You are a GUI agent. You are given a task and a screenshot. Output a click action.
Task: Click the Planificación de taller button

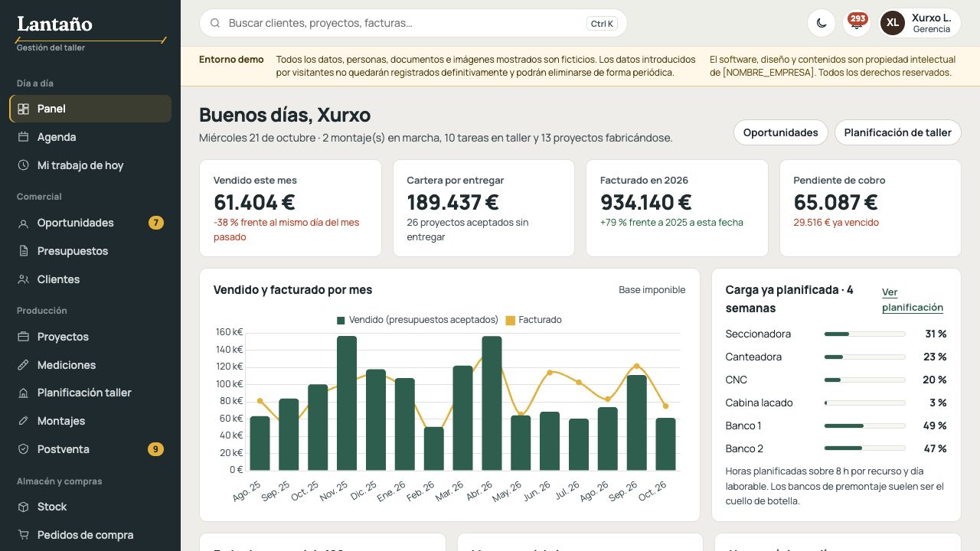897,132
